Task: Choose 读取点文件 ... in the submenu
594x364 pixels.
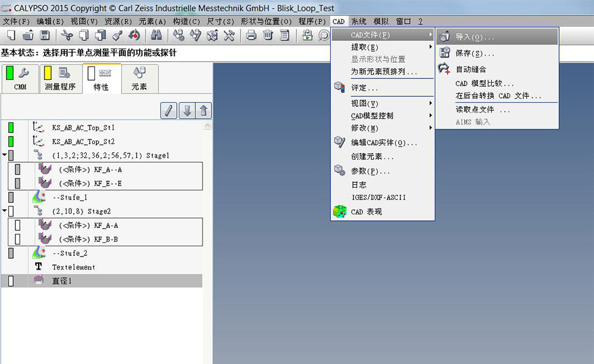Action: (x=497, y=109)
